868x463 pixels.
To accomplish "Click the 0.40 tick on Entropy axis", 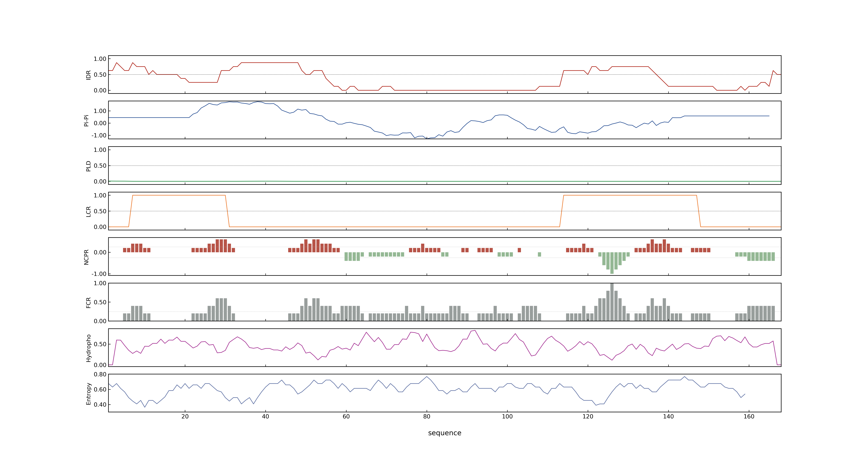I will coord(100,405).
